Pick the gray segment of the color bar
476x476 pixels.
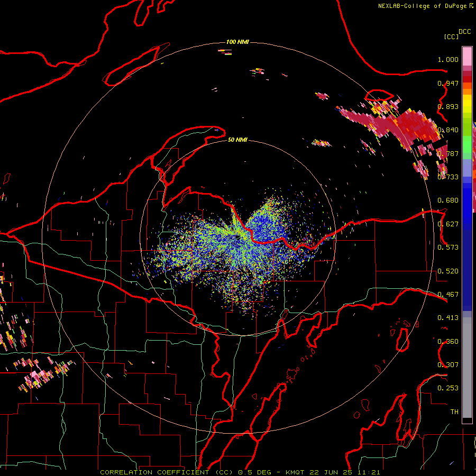point(467,368)
